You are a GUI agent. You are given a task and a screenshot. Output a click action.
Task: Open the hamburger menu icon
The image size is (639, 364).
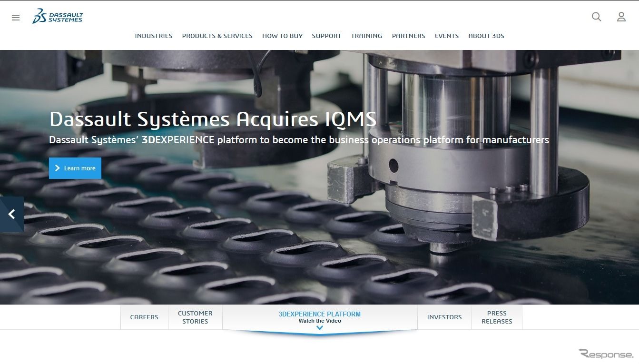[16, 18]
